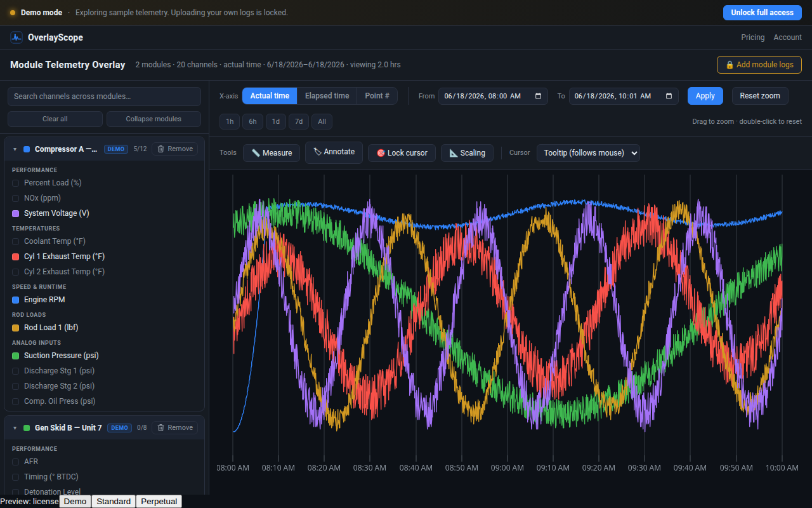Disable the Engine RPM channel

pos(16,300)
